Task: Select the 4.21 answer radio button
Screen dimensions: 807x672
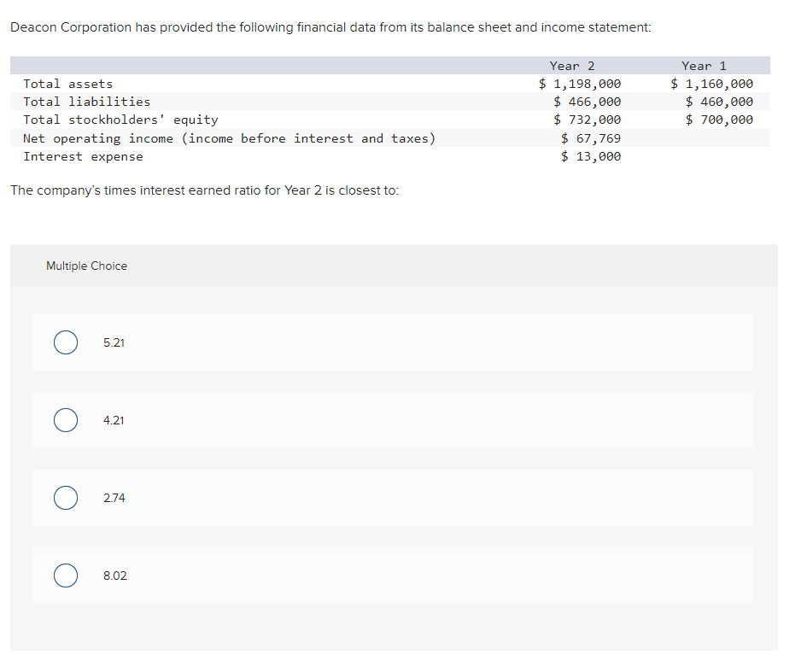Action: [66, 420]
